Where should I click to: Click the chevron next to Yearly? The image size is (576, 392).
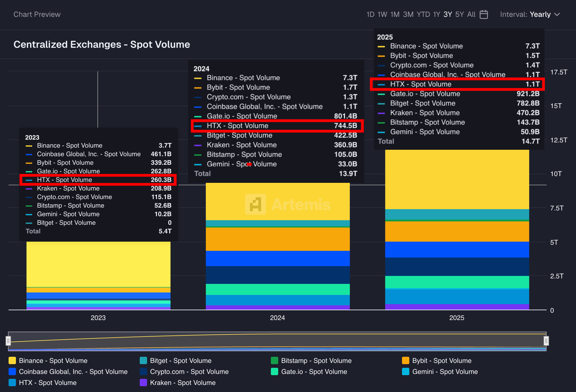(557, 14)
